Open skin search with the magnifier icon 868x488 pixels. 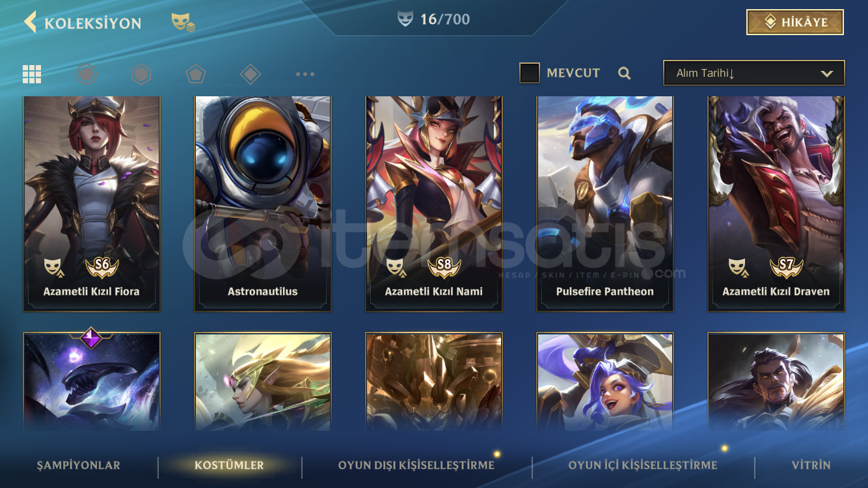625,74
